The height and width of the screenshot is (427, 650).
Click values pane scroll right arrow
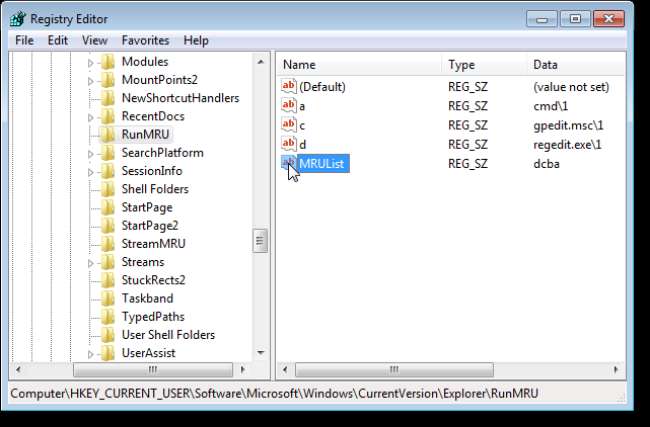tap(616, 369)
